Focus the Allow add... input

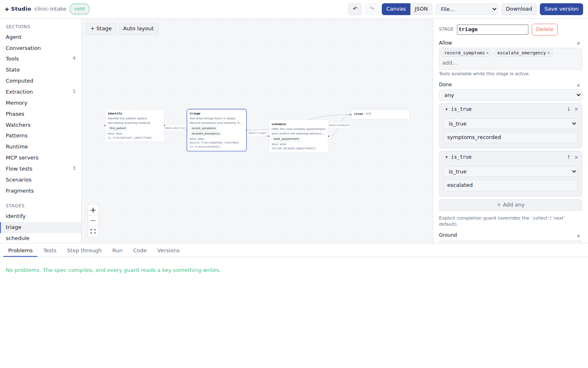(510, 63)
